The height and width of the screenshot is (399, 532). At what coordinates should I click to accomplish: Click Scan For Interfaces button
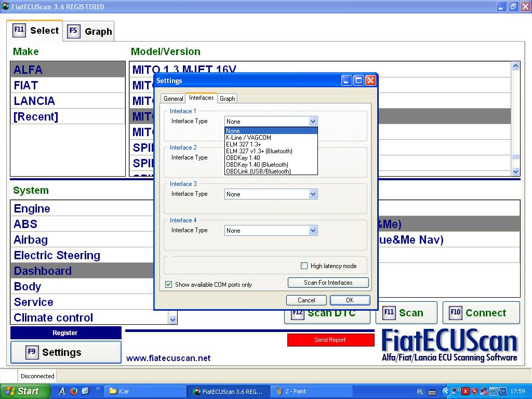tap(328, 283)
